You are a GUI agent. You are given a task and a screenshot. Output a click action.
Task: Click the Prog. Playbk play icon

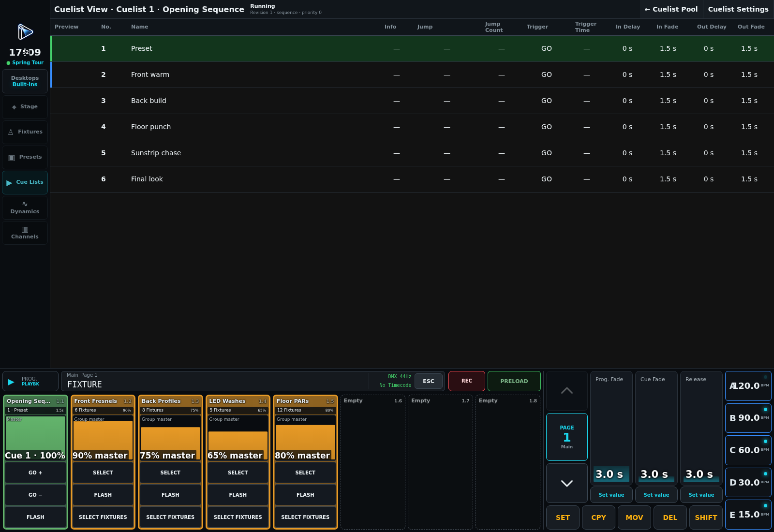[x=11, y=382]
